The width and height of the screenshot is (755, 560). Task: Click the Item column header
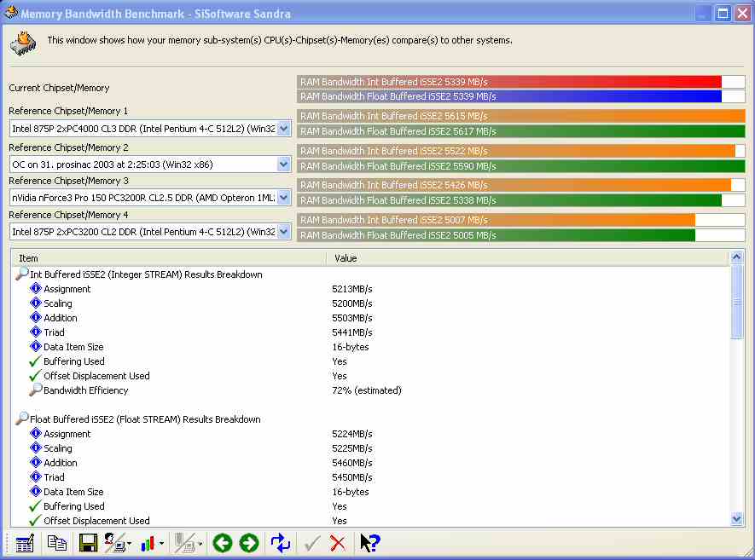[x=169, y=257]
